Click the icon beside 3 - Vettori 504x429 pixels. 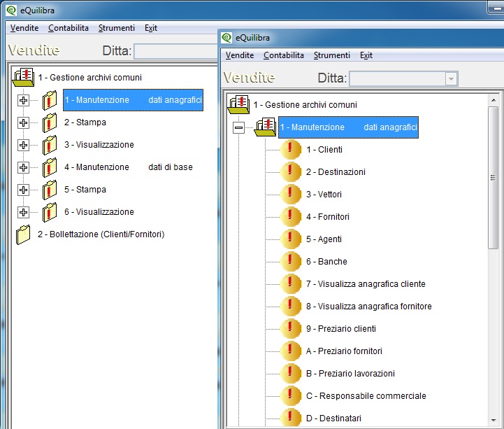pyautogui.click(x=291, y=195)
